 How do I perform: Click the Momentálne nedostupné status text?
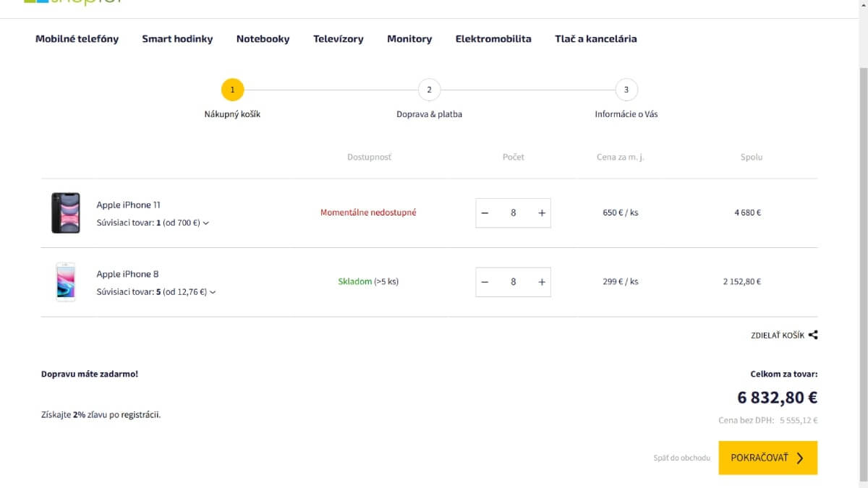pyautogui.click(x=368, y=213)
